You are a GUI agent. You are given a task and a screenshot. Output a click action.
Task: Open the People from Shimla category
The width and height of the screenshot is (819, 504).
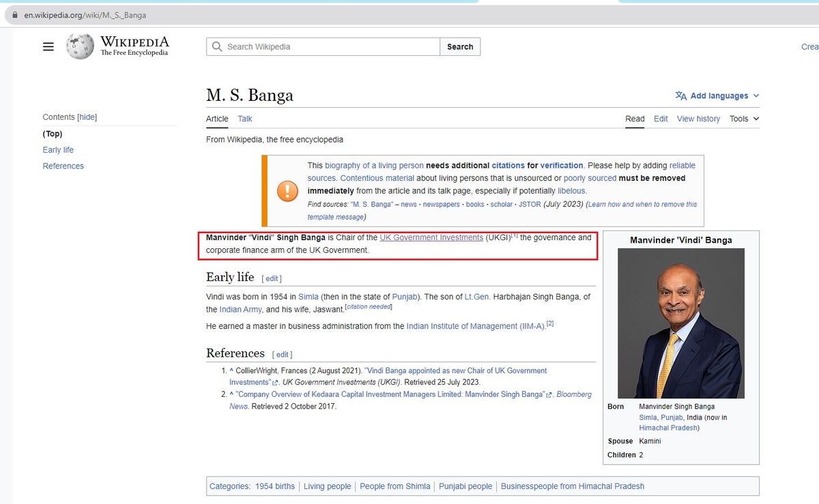(x=395, y=487)
